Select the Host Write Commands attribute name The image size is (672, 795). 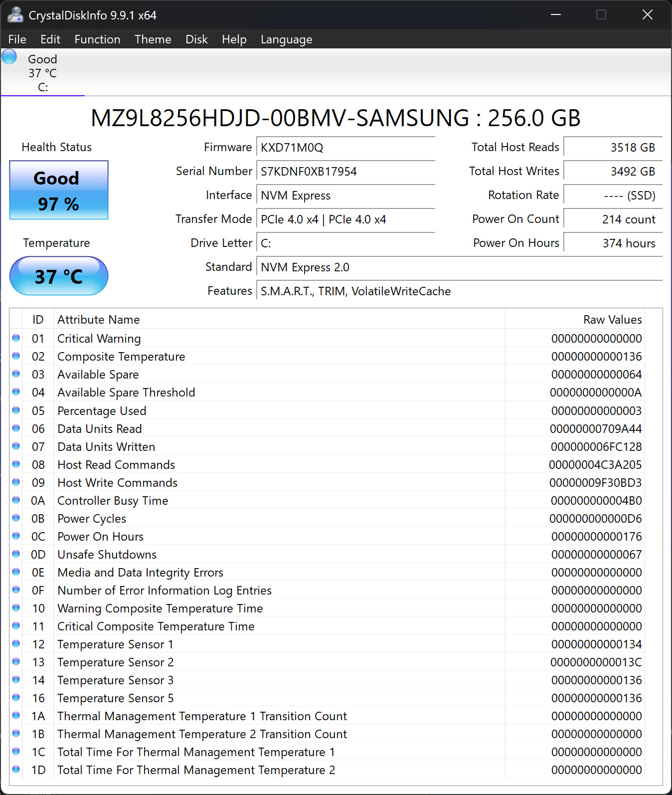117,483
